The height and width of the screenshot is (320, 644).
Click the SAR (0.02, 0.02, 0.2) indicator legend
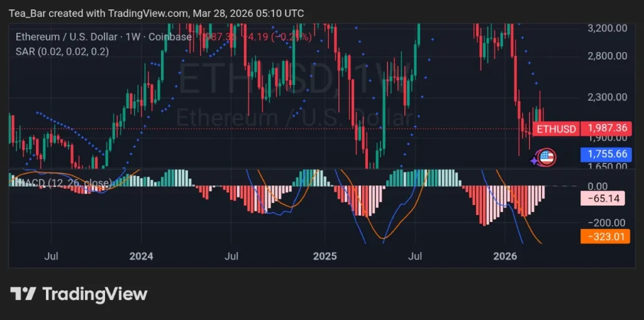[62, 52]
